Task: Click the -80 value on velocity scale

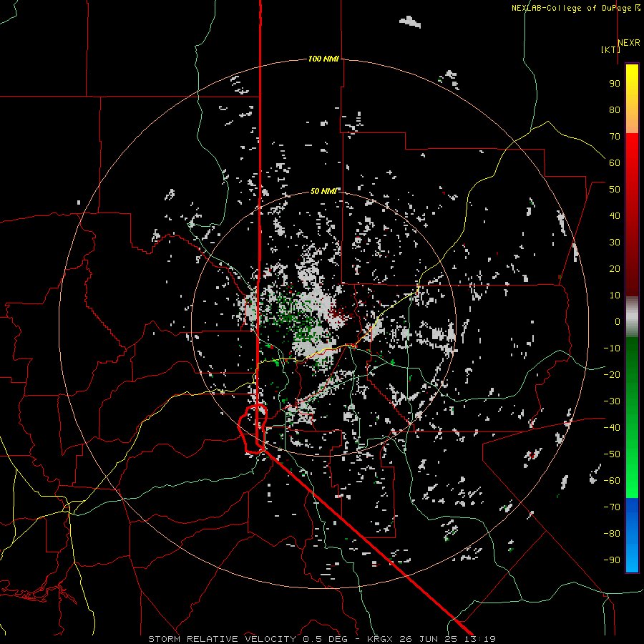Action: click(x=612, y=534)
